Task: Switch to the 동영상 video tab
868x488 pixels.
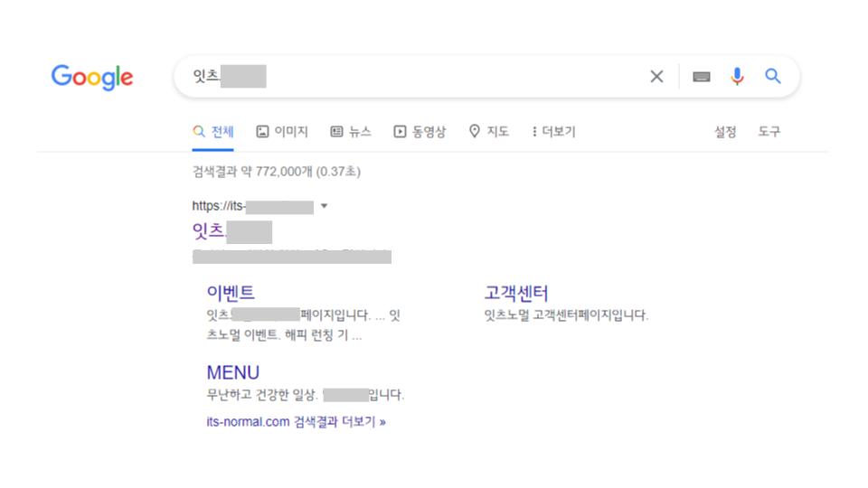Action: point(420,132)
